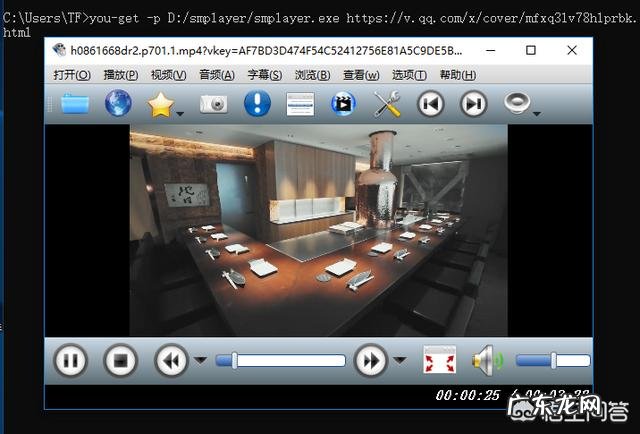This screenshot has width=640, height=434.
Task: Open the 字幕(S) menu
Action: (264, 75)
